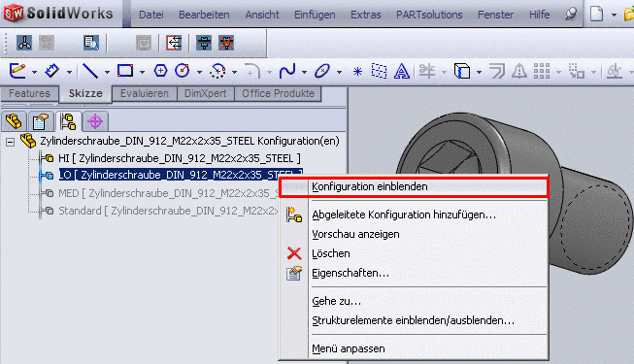Switch to the DimXpert tab

coord(206,93)
